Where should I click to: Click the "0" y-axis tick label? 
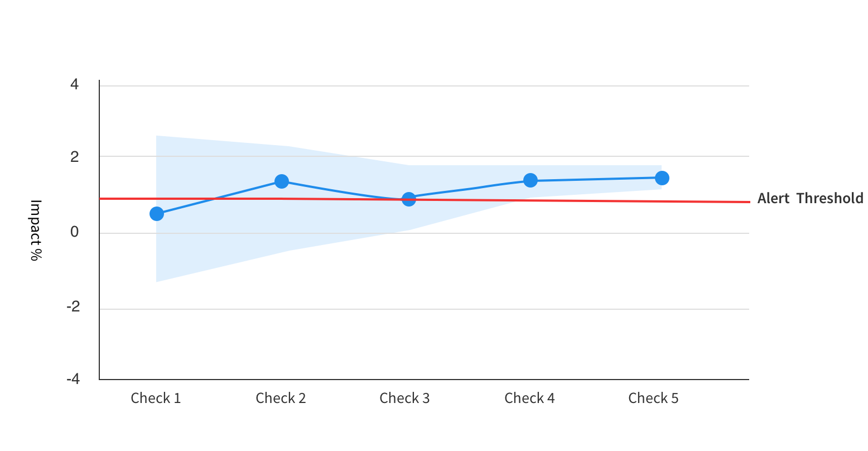[75, 232]
